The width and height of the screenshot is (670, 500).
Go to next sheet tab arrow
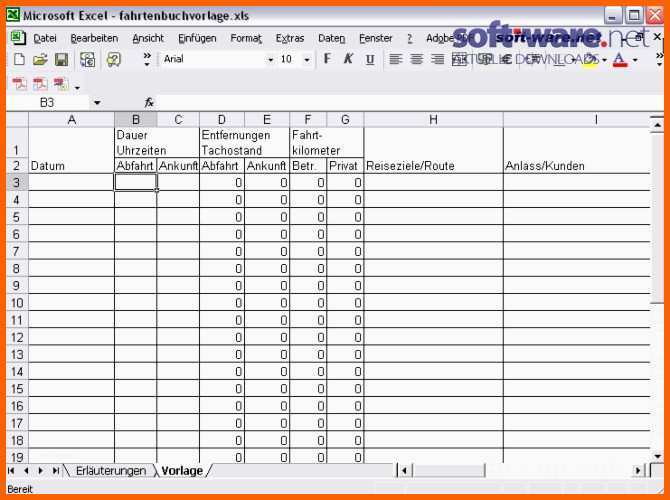(x=41, y=471)
